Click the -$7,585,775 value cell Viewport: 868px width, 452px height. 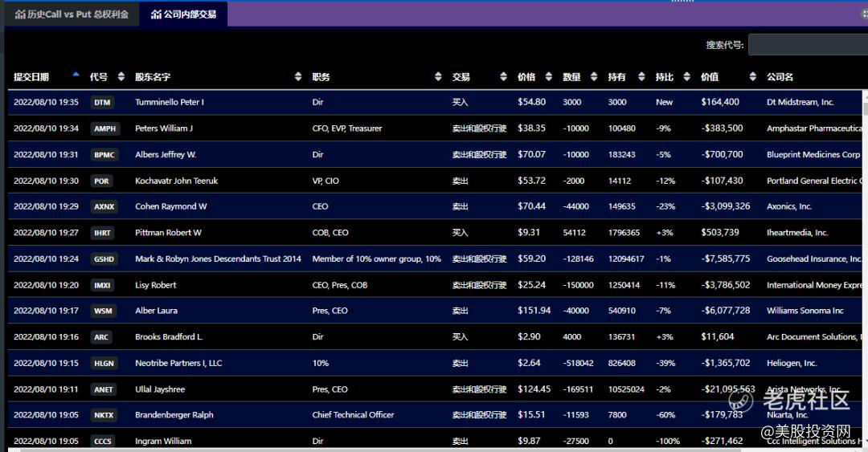click(x=725, y=259)
